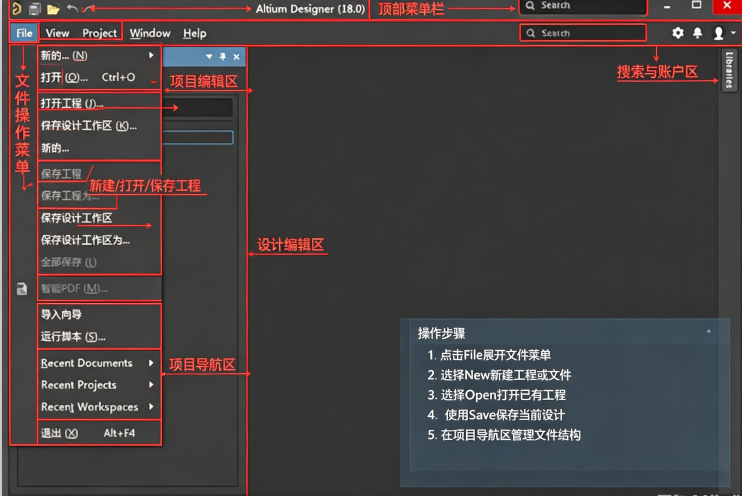Click the 操作步骤 panel collapse marker
742x496 pixels.
[x=708, y=331]
